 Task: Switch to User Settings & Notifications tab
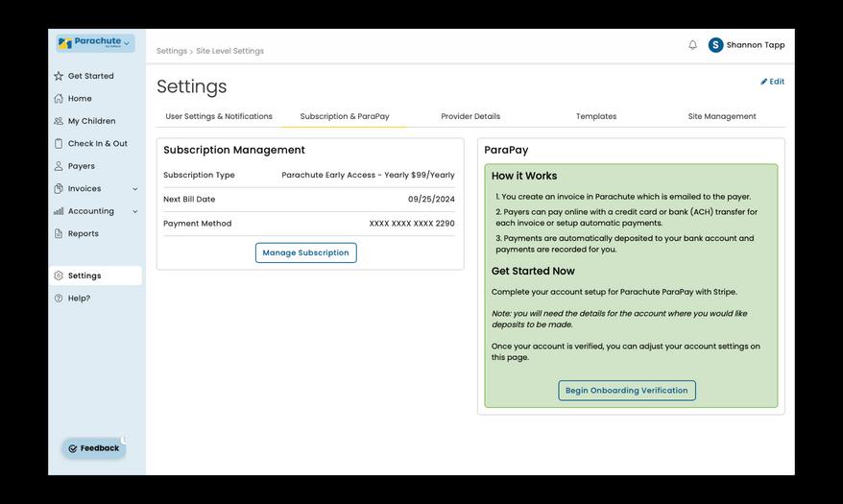(219, 116)
